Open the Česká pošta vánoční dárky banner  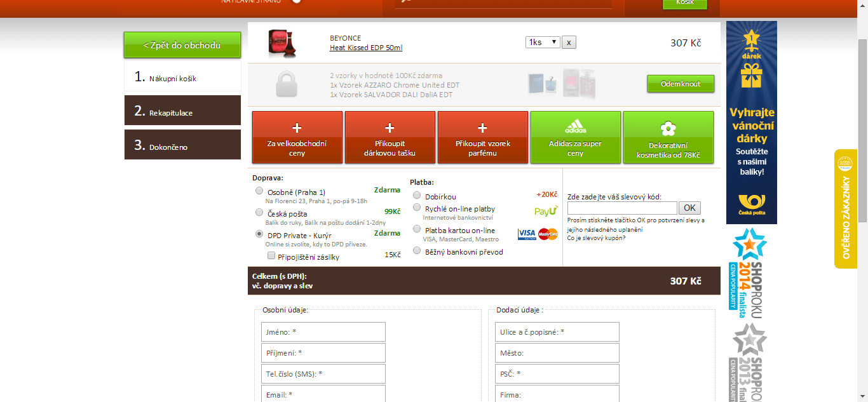click(752, 123)
